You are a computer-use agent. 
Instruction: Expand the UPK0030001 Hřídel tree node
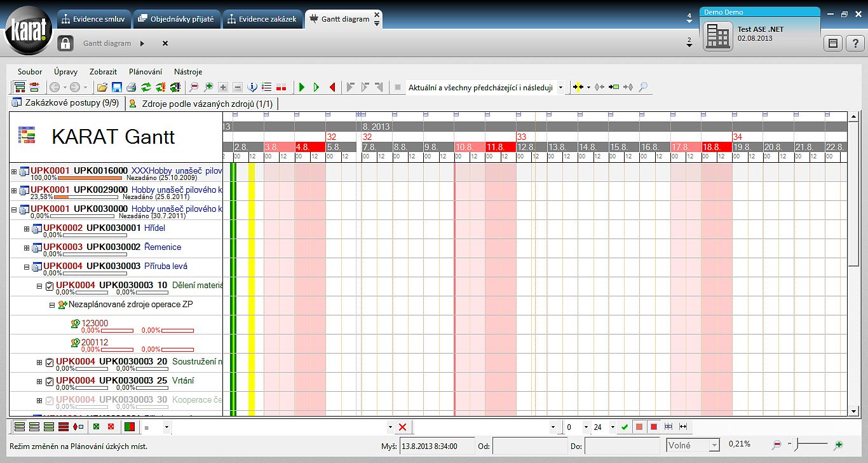click(x=27, y=229)
